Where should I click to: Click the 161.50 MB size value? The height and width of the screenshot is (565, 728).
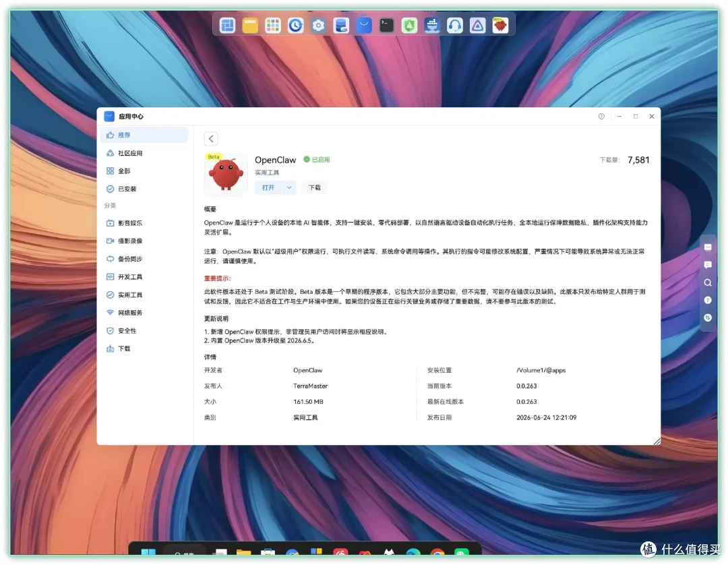tap(308, 402)
